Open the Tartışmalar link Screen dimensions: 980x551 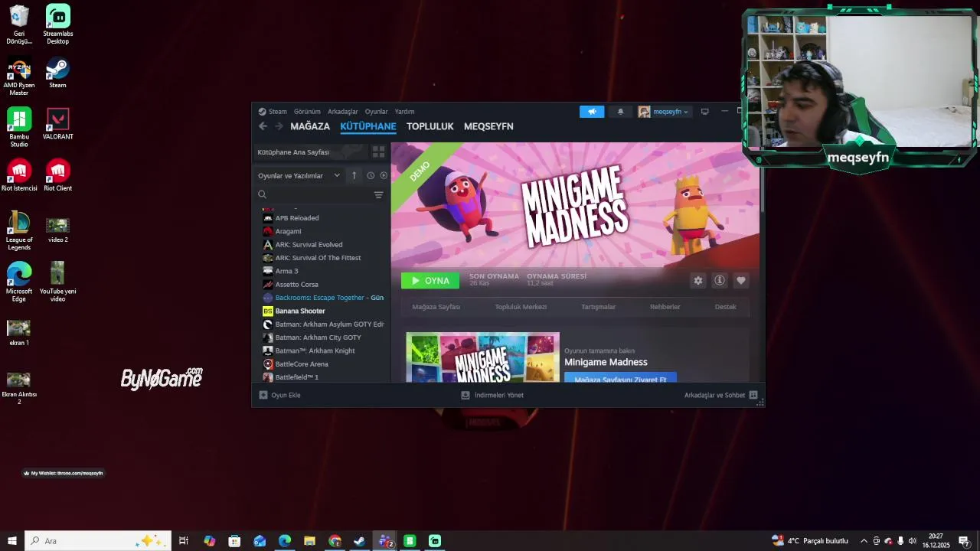pos(599,307)
